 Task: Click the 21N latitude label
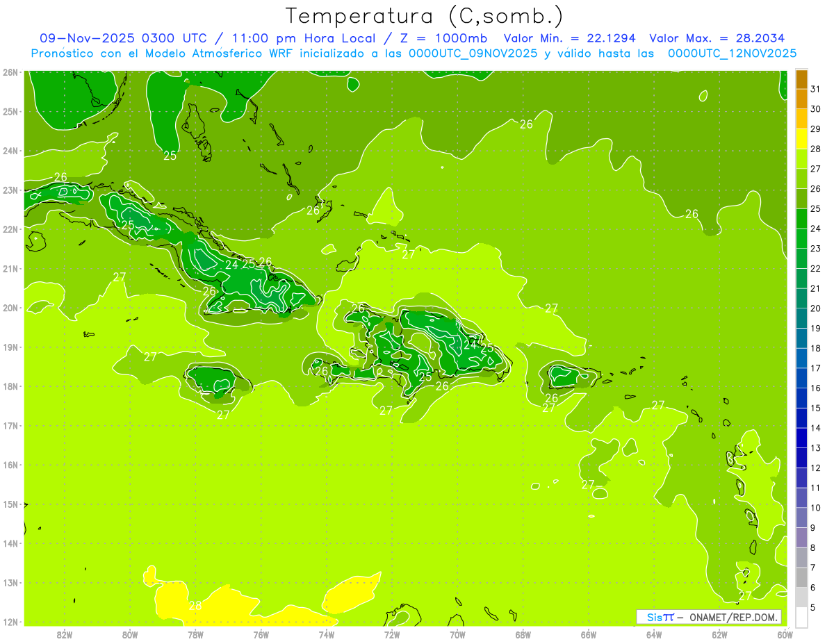click(x=10, y=268)
